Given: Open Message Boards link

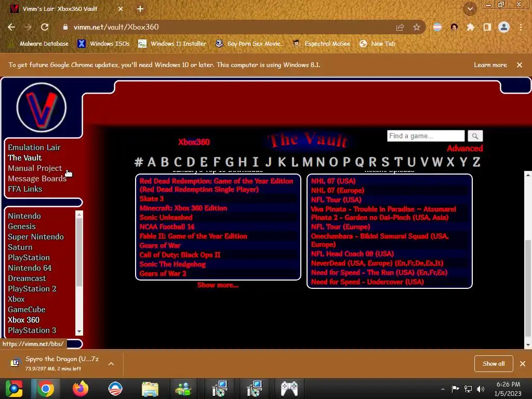Looking at the screenshot, I should coord(37,179).
